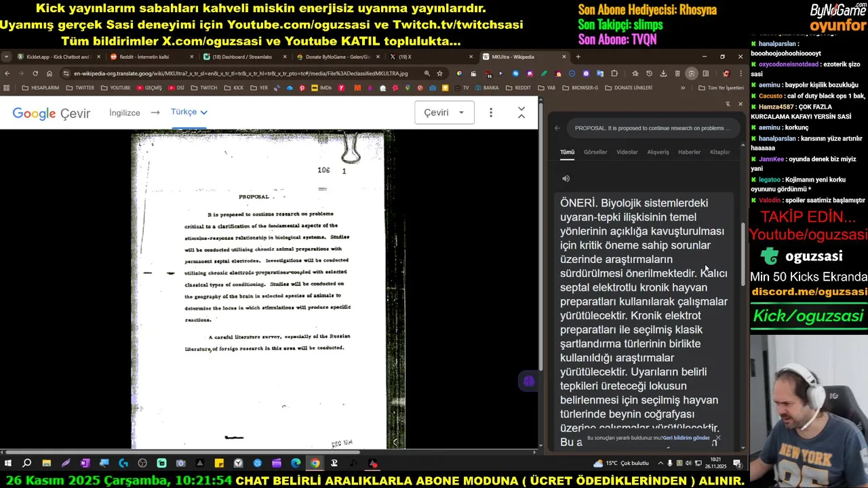Viewport: 868px width, 488px height.
Task: Click the history clock icon in toolbar
Action: (649, 73)
